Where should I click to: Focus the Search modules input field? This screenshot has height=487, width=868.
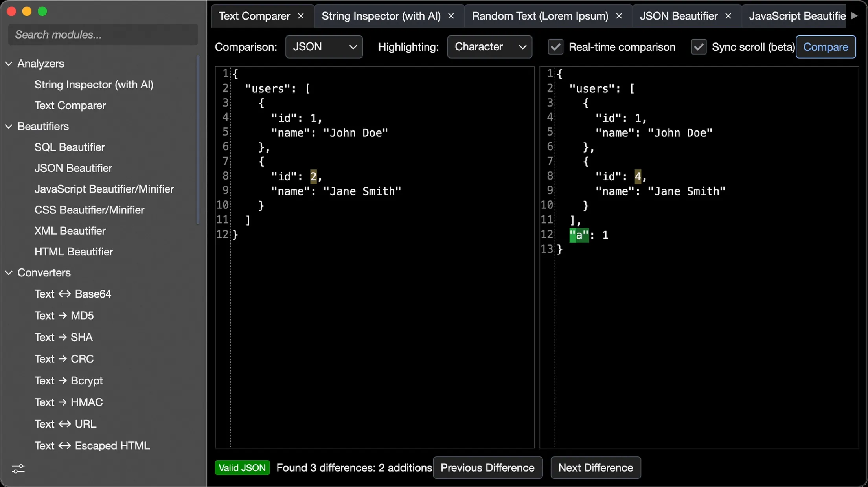103,35
